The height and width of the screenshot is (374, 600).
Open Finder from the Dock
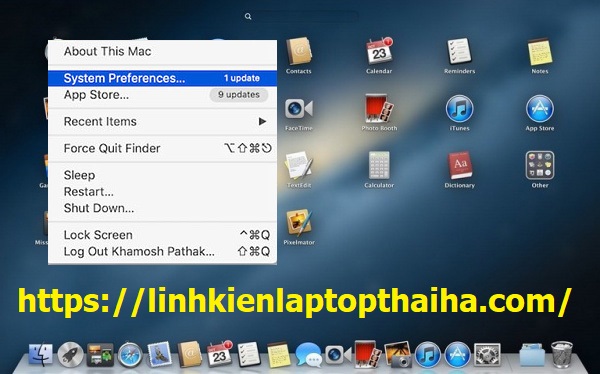click(41, 354)
